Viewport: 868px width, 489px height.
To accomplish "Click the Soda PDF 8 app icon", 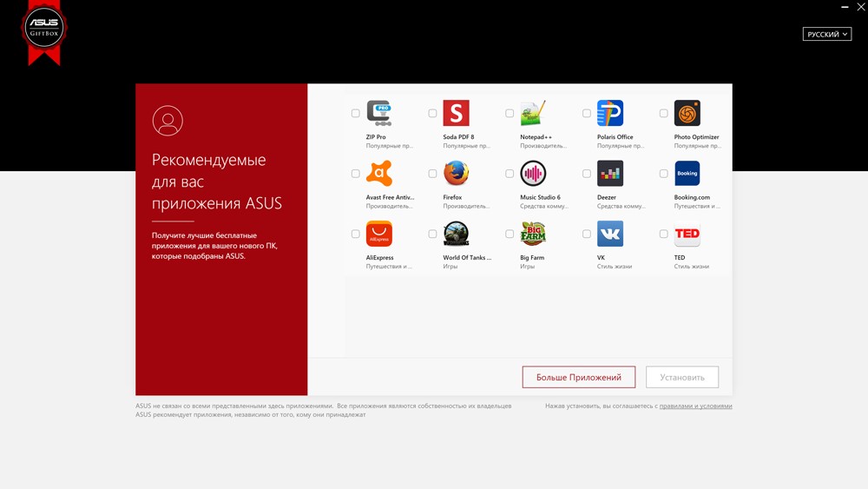I will pyautogui.click(x=457, y=113).
